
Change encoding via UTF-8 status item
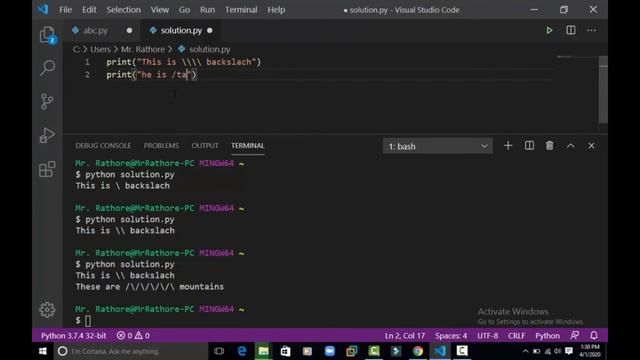pos(487,336)
